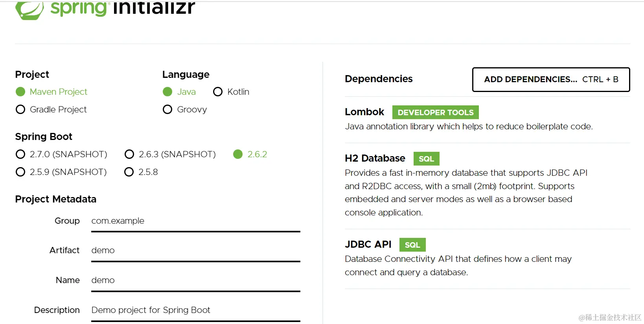This screenshot has height=324, width=644.
Task: Edit the Description field text
Action: click(195, 310)
